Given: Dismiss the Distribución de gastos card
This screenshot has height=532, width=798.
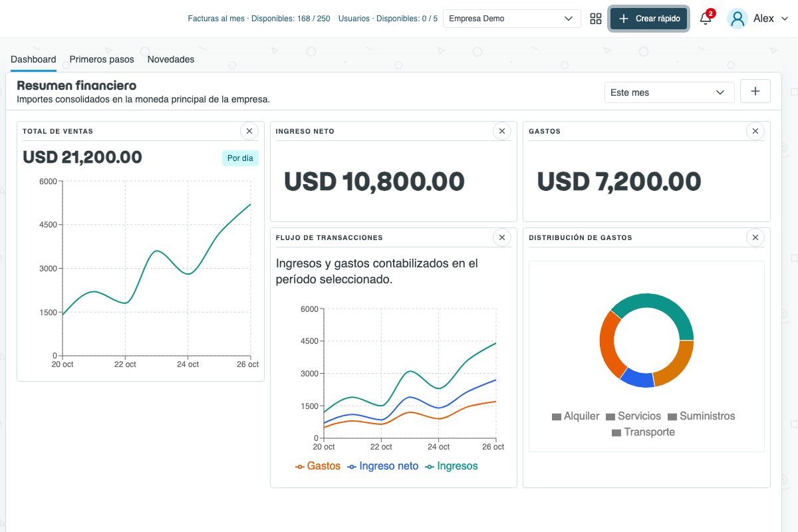Looking at the screenshot, I should [x=755, y=237].
